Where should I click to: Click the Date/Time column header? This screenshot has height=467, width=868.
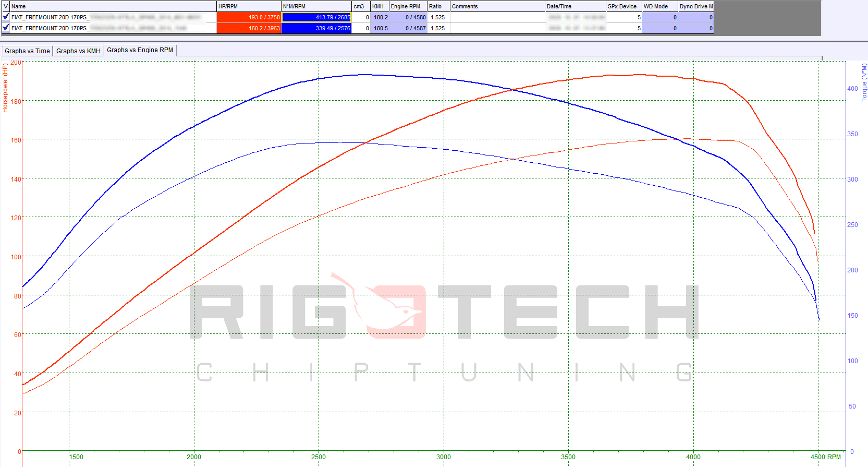tap(576, 6)
